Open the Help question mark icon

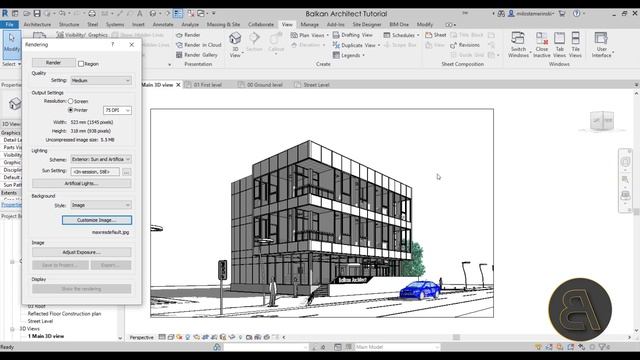576,13
